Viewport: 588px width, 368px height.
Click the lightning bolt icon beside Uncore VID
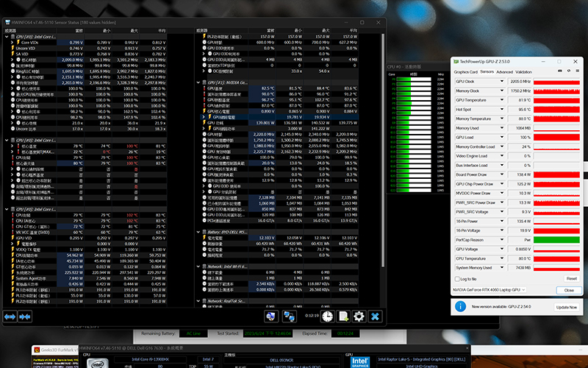coord(12,48)
